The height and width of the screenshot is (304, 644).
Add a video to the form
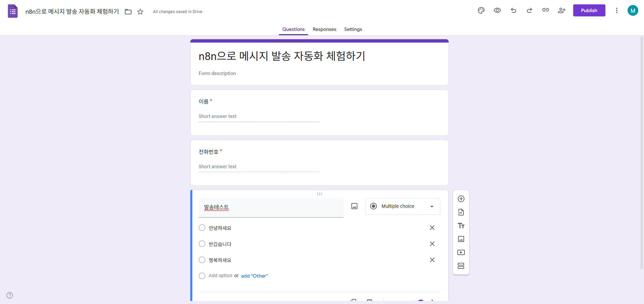(x=461, y=252)
